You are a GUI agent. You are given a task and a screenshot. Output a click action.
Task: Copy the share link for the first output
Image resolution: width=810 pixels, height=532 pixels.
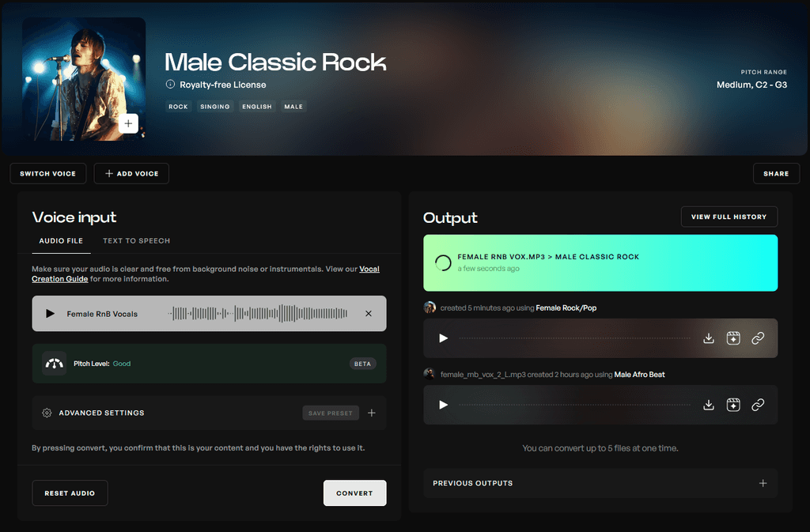click(x=758, y=338)
